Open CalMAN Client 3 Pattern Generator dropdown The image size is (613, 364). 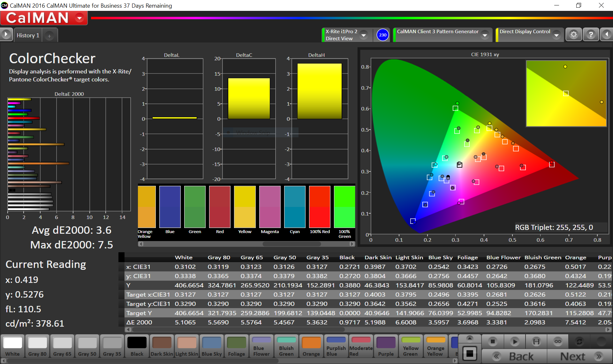485,35
